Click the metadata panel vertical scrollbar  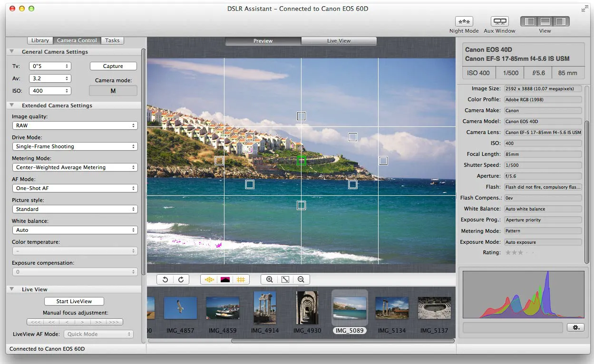pyautogui.click(x=587, y=192)
